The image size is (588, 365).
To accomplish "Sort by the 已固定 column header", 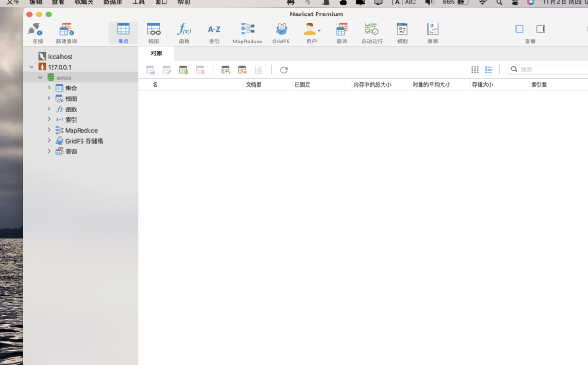I will (302, 85).
